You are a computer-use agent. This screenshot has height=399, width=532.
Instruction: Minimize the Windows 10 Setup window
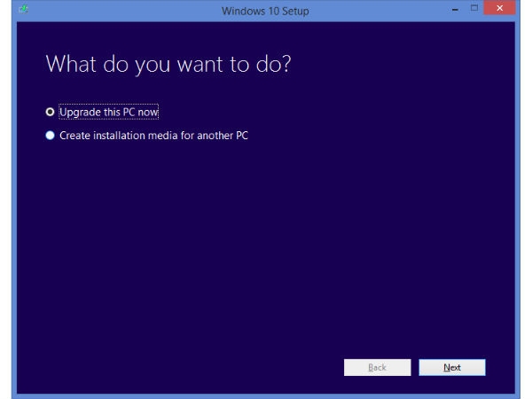456,10
